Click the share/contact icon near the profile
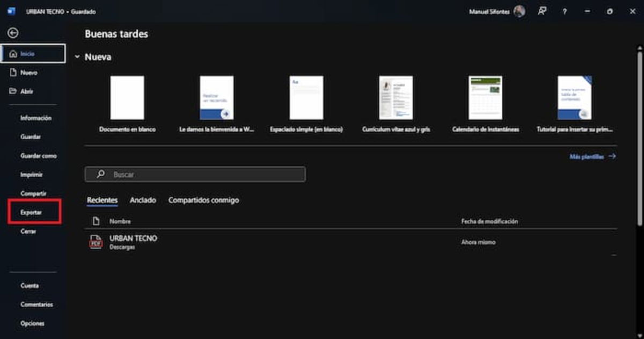 pos(542,11)
